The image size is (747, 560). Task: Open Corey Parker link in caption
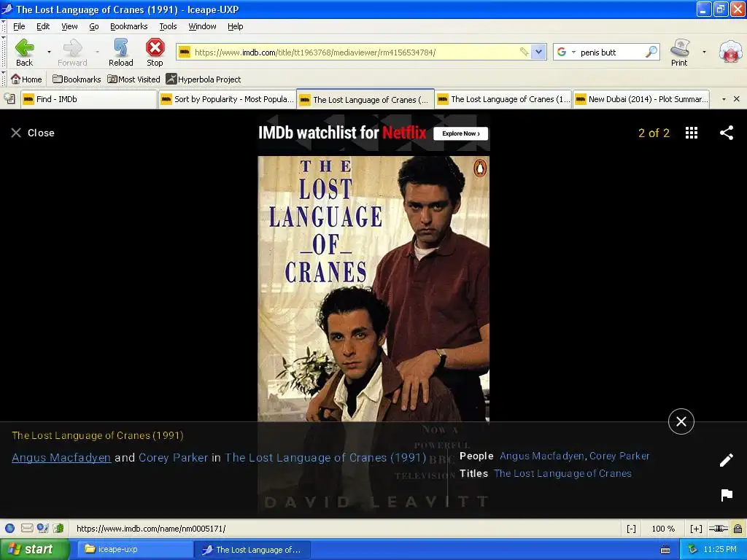click(x=174, y=458)
